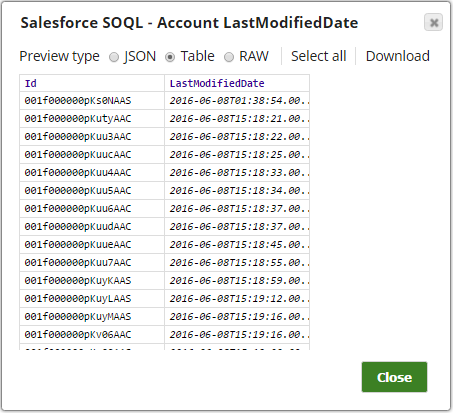453x413 pixels.
Task: Select Id cell 001f000000pKuudAAC
Action: (92, 227)
